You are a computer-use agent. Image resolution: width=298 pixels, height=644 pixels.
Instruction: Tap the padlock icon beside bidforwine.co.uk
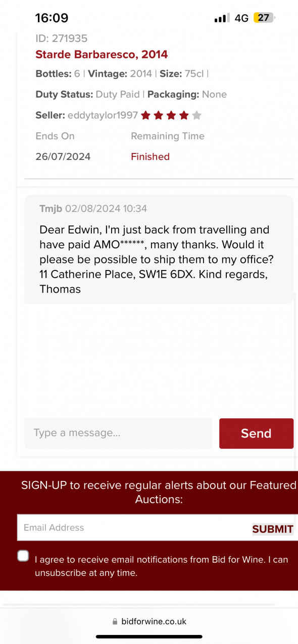[x=115, y=622]
